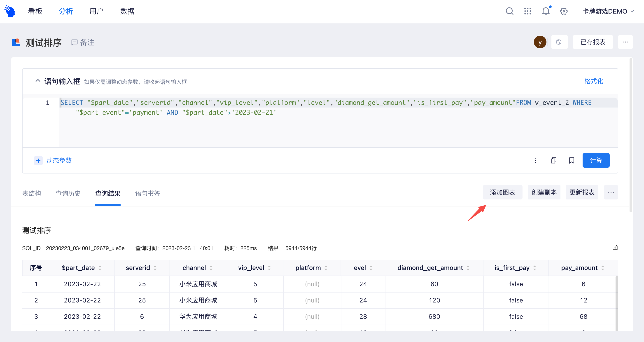Click diamond_get_amount value 680

point(434,316)
